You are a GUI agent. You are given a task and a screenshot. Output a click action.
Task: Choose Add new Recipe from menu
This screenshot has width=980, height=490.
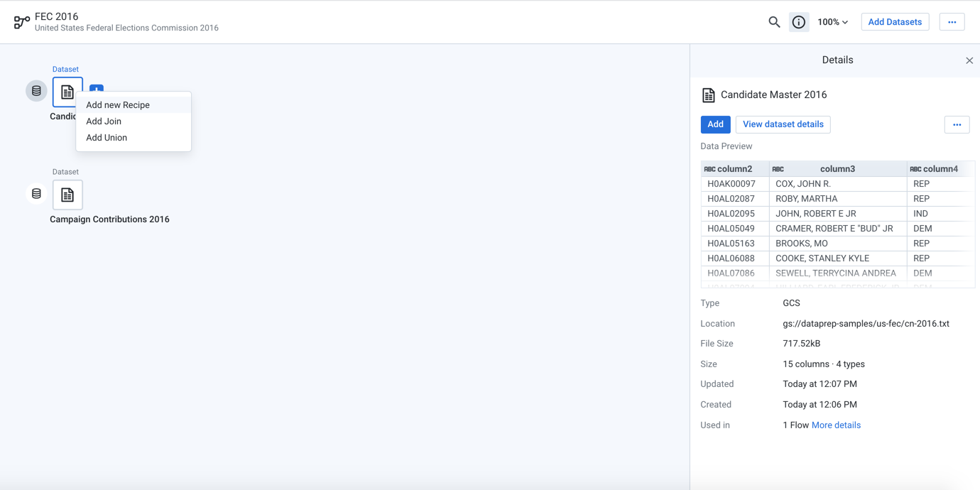118,105
